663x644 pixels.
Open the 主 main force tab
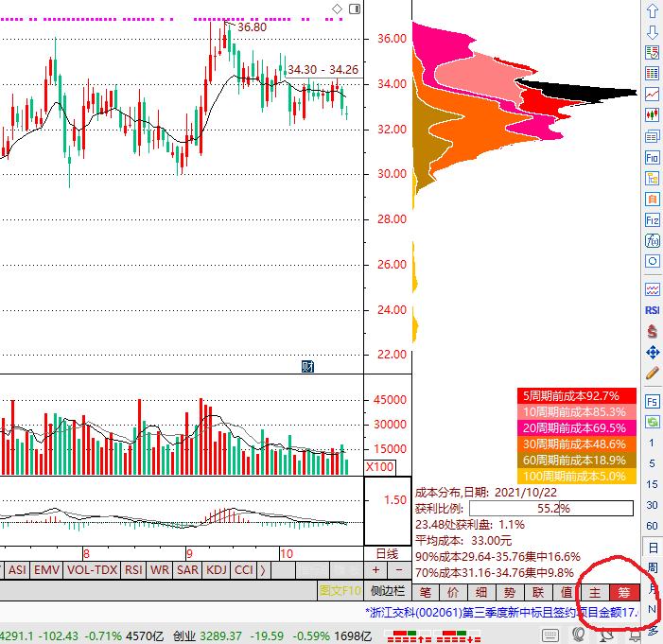[x=595, y=592]
